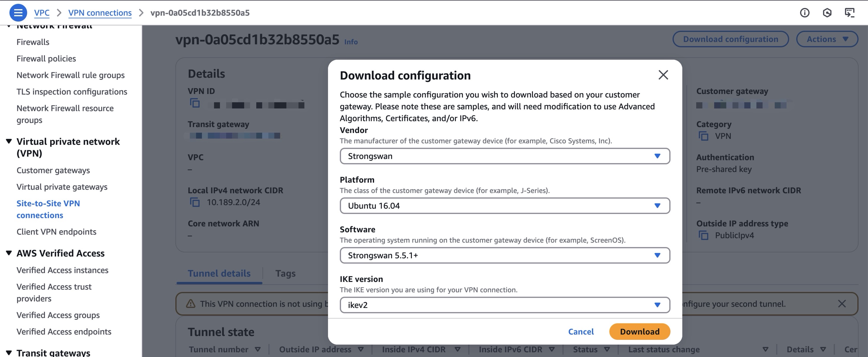This screenshot has height=357, width=868.
Task: Open Verified Access groups
Action: (x=58, y=315)
